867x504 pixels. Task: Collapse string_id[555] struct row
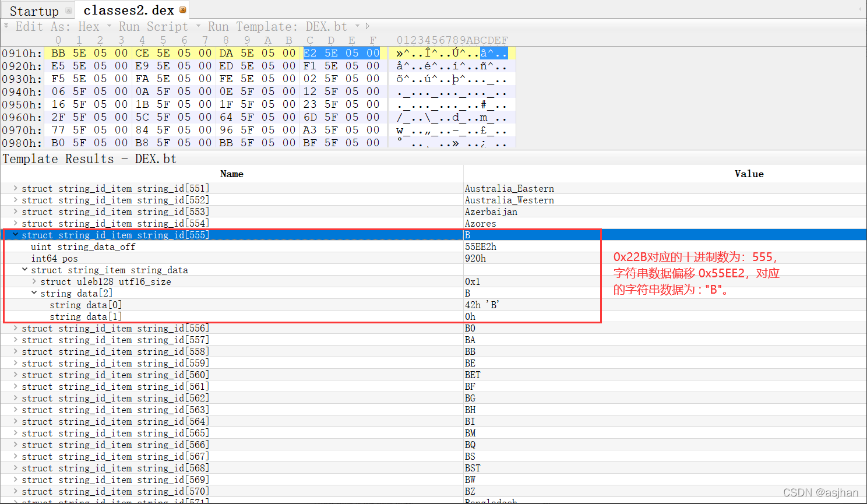(15, 235)
